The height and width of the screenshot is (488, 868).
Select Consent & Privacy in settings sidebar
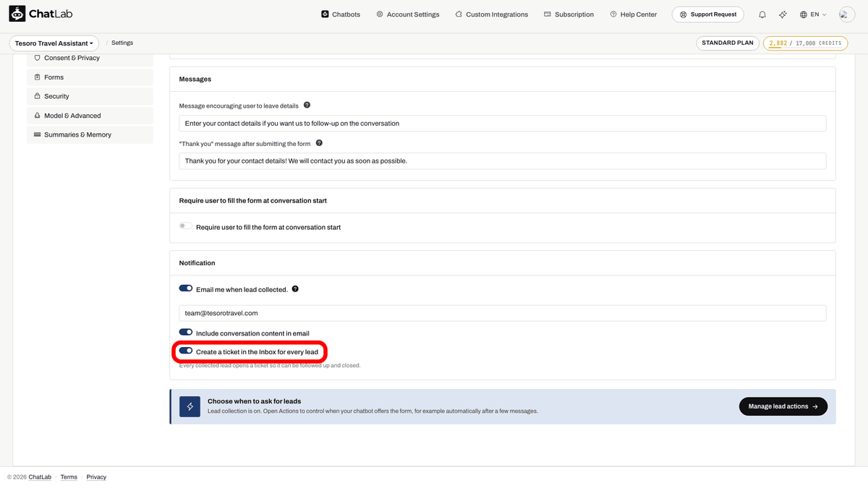[x=90, y=58]
